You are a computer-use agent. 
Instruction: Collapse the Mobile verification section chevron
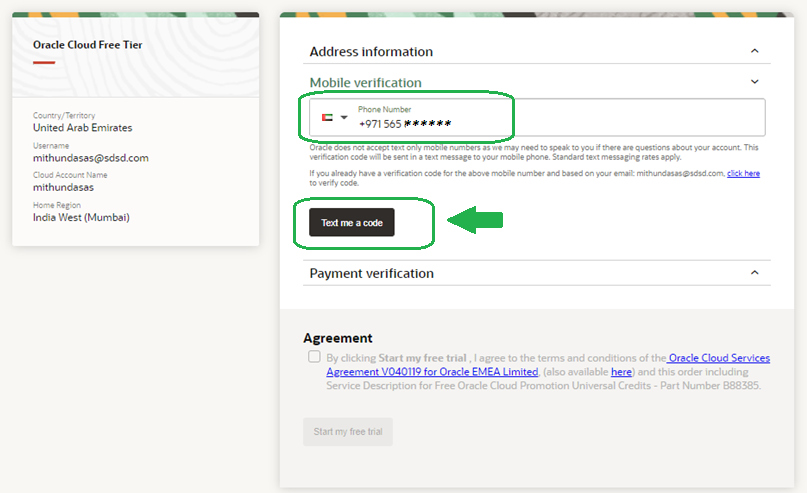click(x=755, y=82)
